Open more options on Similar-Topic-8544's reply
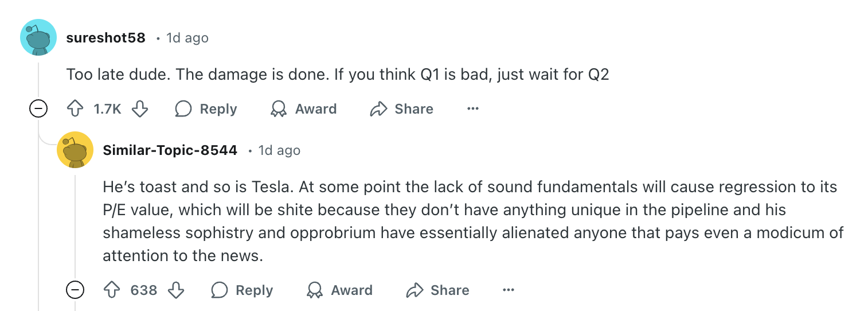 (x=508, y=290)
